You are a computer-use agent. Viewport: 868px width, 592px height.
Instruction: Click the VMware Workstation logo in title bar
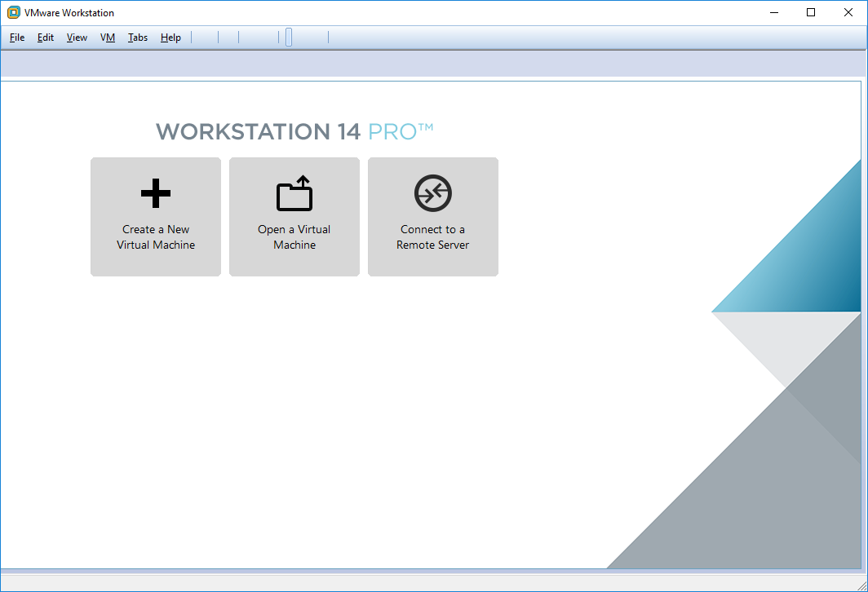(14, 13)
